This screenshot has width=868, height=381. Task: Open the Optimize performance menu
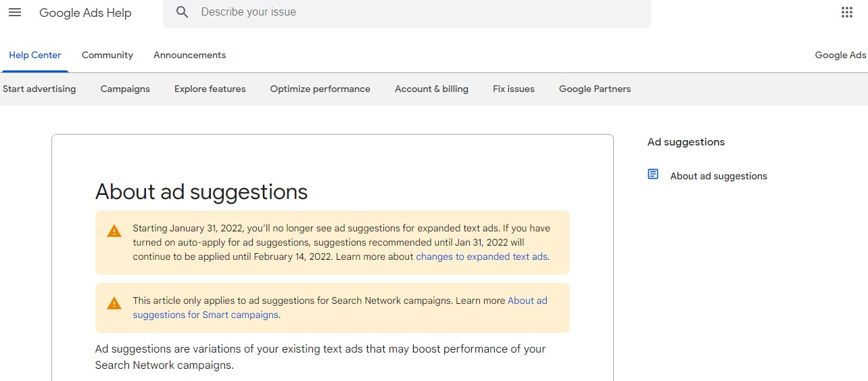coord(320,89)
